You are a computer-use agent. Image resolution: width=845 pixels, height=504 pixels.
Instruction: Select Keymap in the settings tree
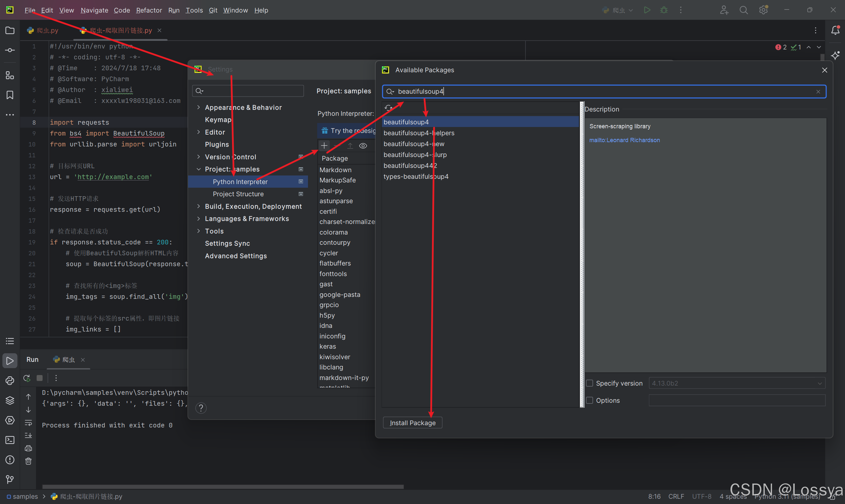click(218, 119)
